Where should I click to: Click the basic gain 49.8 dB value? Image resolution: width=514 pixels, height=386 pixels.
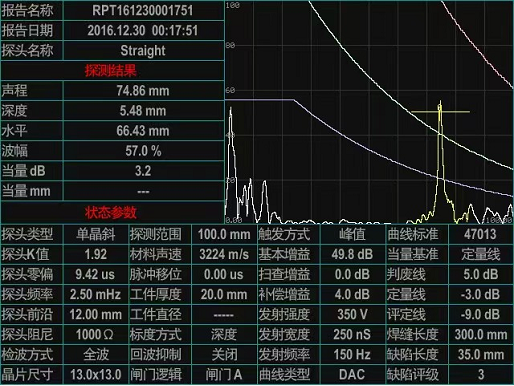(x=352, y=254)
